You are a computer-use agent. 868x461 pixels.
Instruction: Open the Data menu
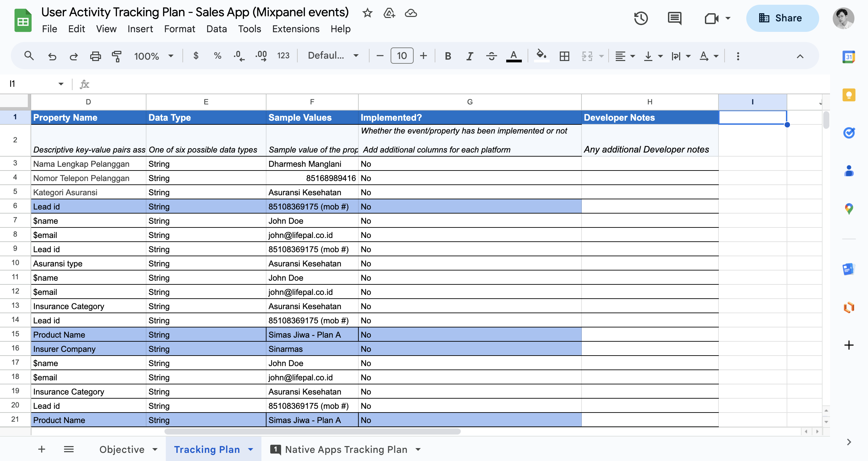[x=216, y=29]
